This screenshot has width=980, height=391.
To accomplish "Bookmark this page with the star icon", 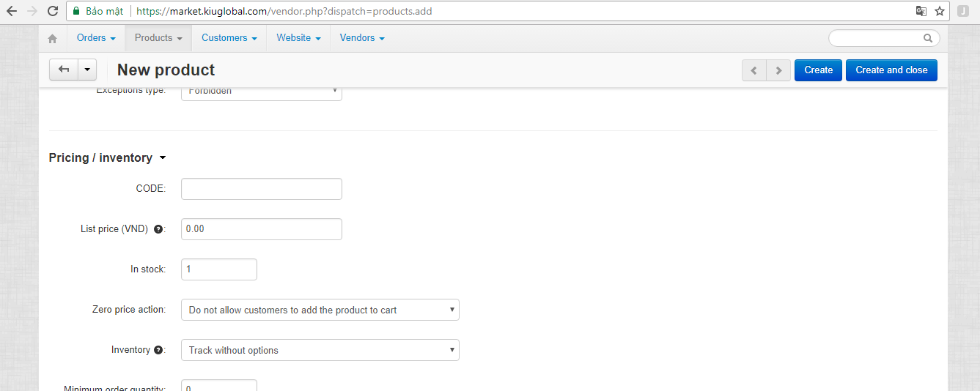I will (x=940, y=11).
